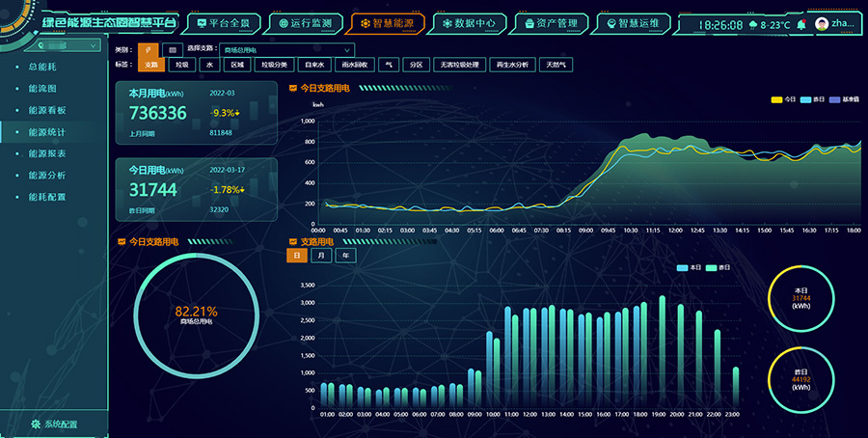The height and width of the screenshot is (438, 868).
Task: Click chart icon beside 今日支路用电 line chart title
Action: coord(293,88)
